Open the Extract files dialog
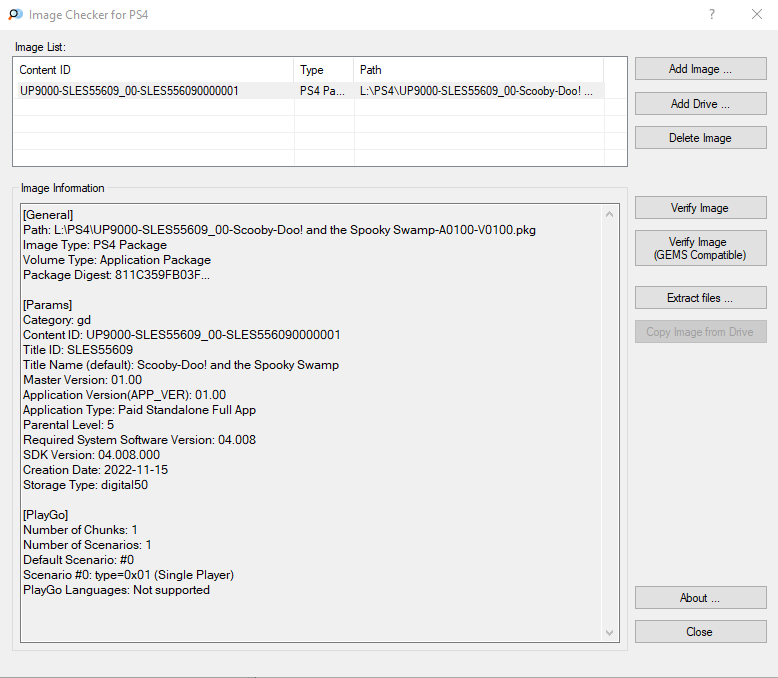 [701, 298]
